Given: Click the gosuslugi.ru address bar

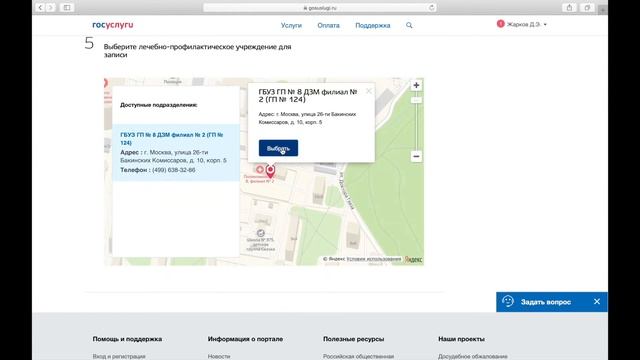Looking at the screenshot, I should click(320, 8).
